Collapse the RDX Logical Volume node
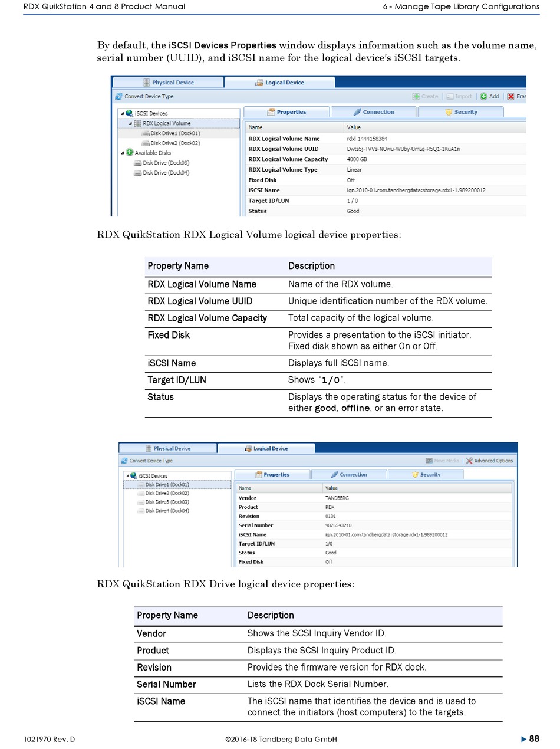The width and height of the screenshot is (560, 749). [130, 123]
